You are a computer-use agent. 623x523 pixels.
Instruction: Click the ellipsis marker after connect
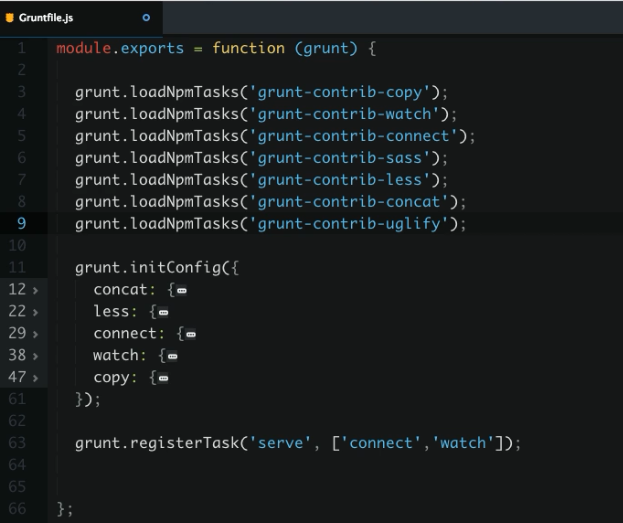click(191, 334)
